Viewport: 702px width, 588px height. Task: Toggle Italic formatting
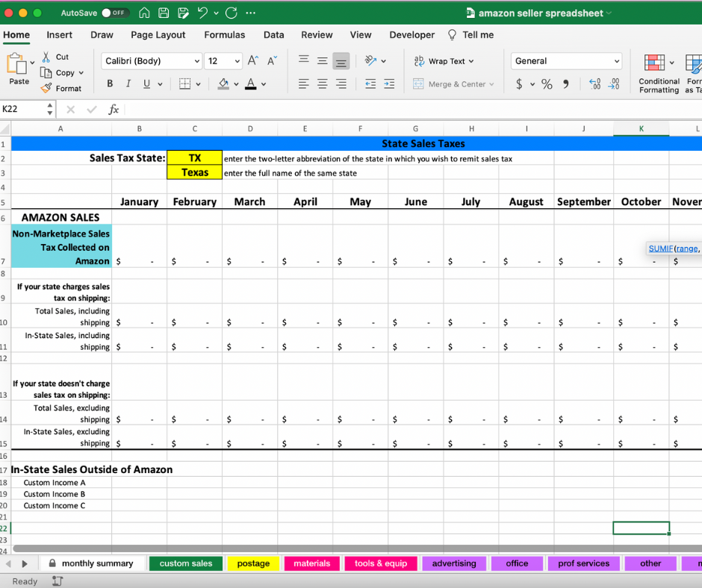tap(128, 84)
